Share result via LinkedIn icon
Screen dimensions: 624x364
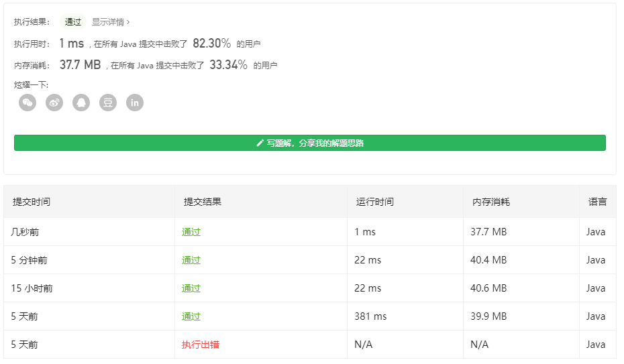tap(135, 103)
